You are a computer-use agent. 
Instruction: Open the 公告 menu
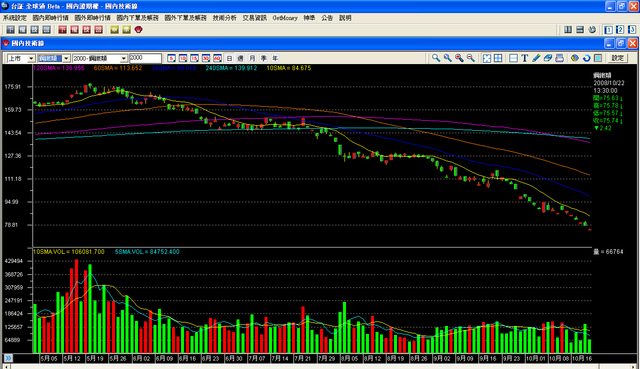[x=327, y=18]
